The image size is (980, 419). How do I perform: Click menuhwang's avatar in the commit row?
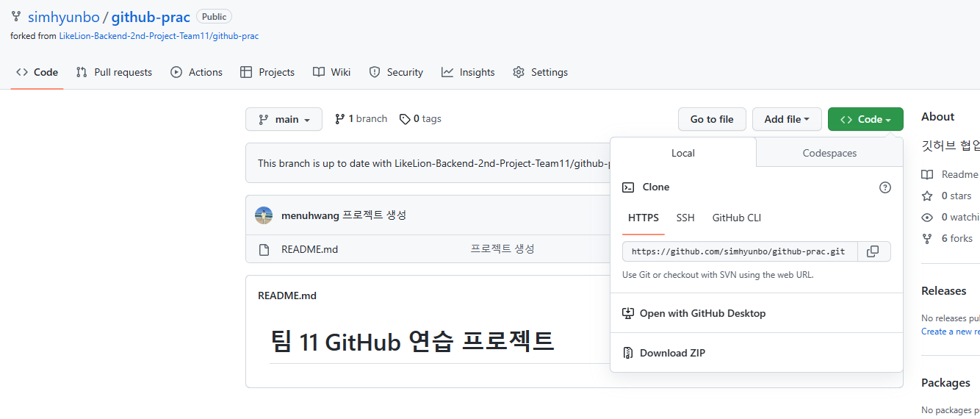tap(264, 215)
